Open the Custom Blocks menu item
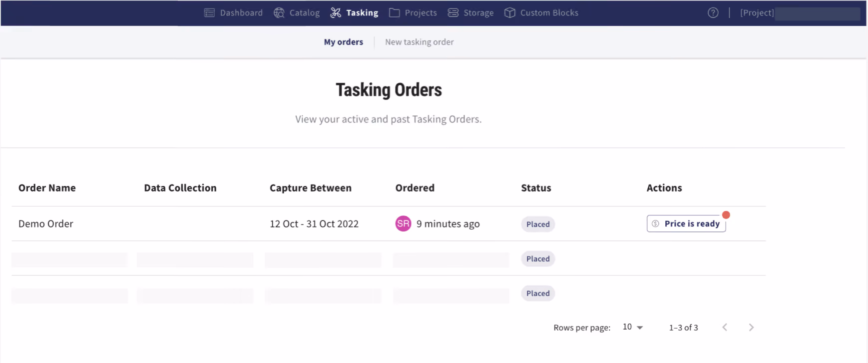868x363 pixels. (541, 13)
